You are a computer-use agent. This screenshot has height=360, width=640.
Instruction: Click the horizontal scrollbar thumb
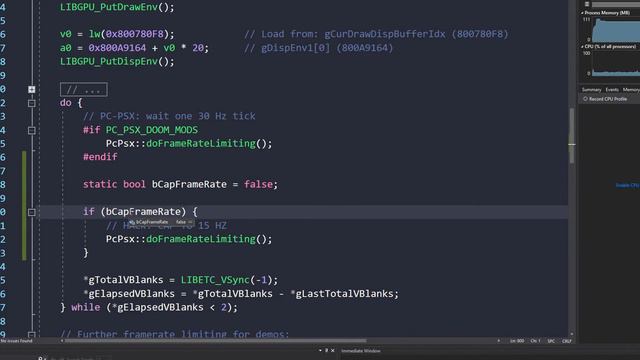(x=216, y=340)
